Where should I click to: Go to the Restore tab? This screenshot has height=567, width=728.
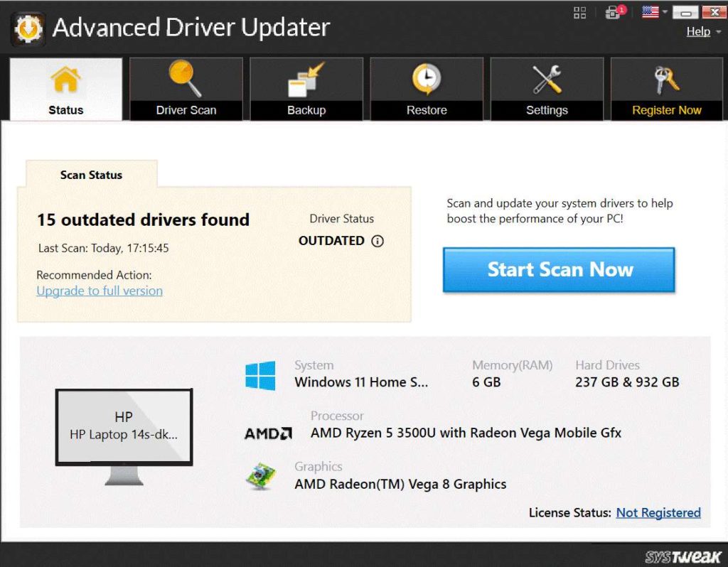427,89
